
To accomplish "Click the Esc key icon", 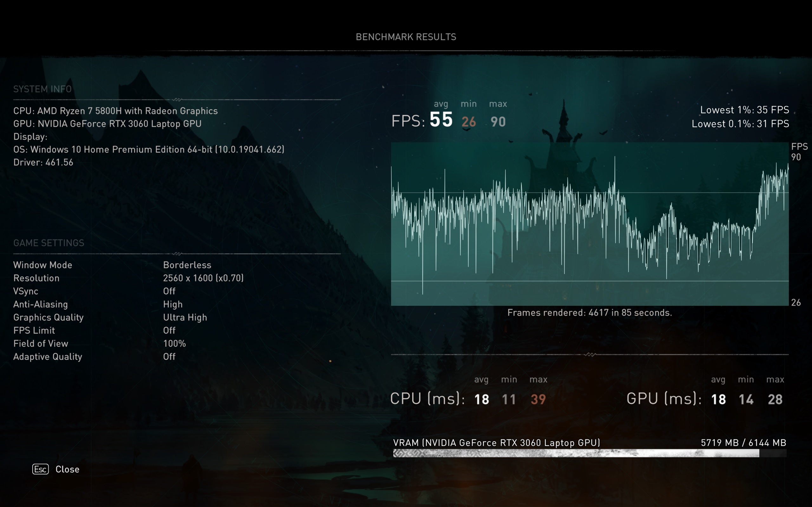I will (40, 469).
